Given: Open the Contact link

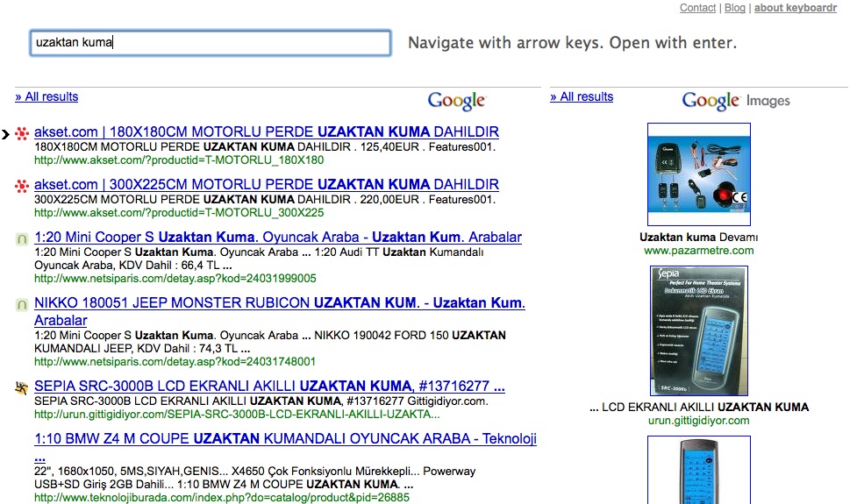Looking at the screenshot, I should pyautogui.click(x=697, y=8).
